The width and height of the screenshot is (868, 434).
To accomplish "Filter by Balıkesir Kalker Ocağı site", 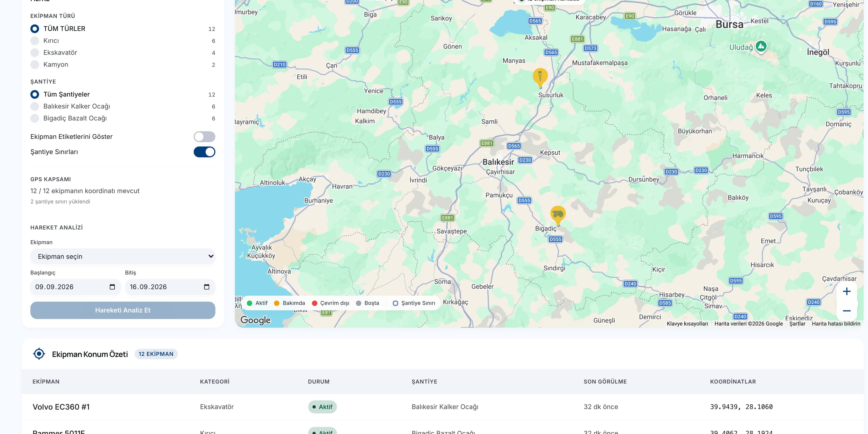I will (35, 107).
